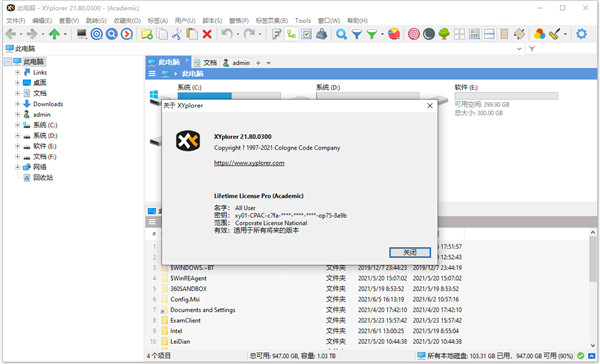Open 编辑(E) menu

pos(42,20)
